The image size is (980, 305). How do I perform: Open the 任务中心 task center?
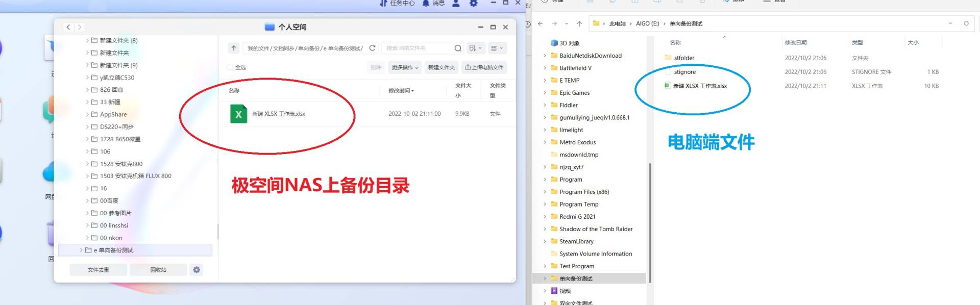397,3
